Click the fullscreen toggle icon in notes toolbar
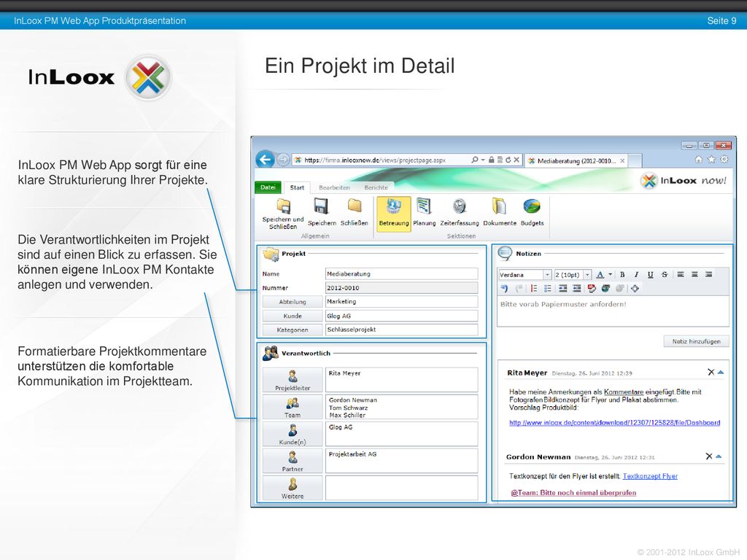 pyautogui.click(x=635, y=289)
